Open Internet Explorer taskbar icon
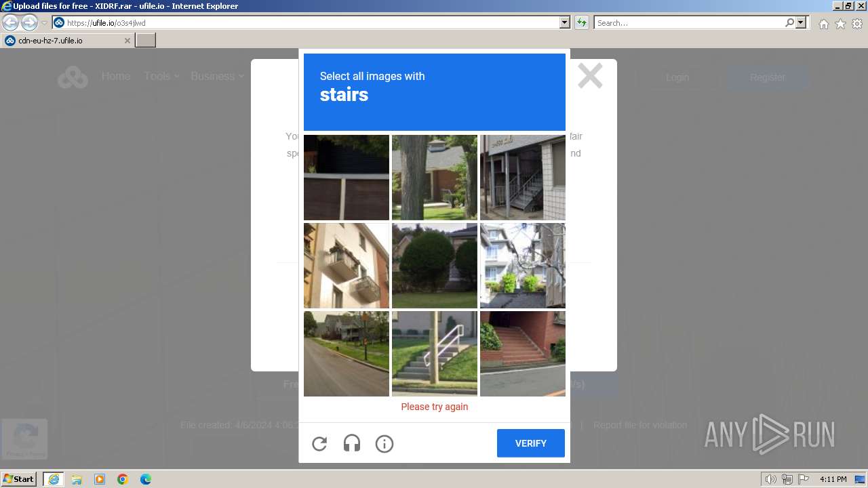The width and height of the screenshot is (868, 488). click(54, 479)
